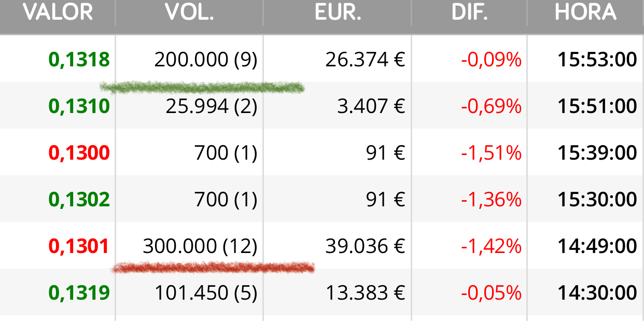Click the 25.994 (2) volume cell
Image resolution: width=644 pixels, height=323 pixels.
pos(212,106)
